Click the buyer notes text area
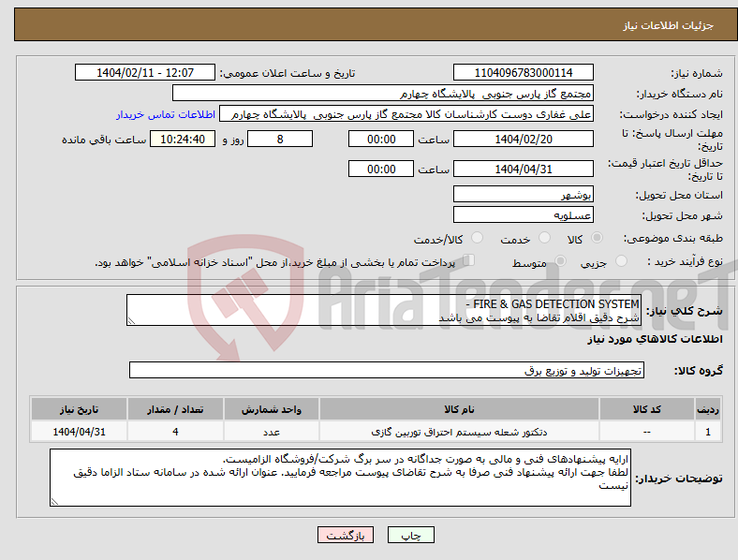 click(x=340, y=478)
